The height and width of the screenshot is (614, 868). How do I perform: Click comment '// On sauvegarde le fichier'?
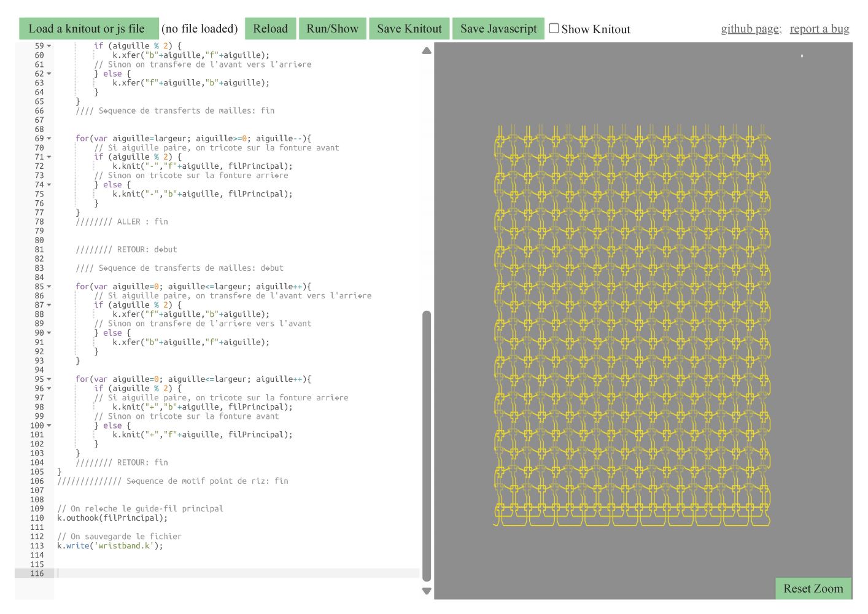tap(119, 537)
